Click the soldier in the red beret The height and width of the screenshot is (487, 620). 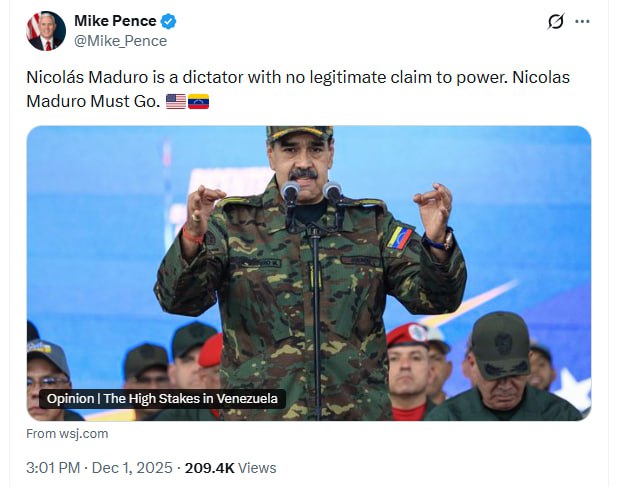coord(408,365)
